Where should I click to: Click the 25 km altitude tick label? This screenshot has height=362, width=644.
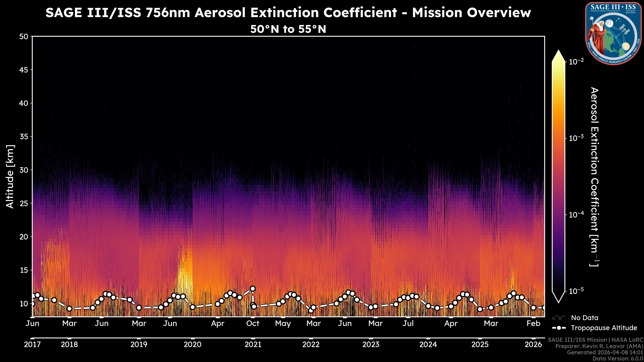point(24,203)
